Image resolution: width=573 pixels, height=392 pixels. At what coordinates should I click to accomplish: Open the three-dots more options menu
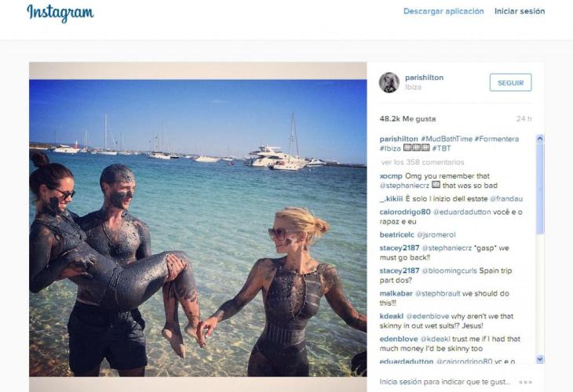point(526,381)
